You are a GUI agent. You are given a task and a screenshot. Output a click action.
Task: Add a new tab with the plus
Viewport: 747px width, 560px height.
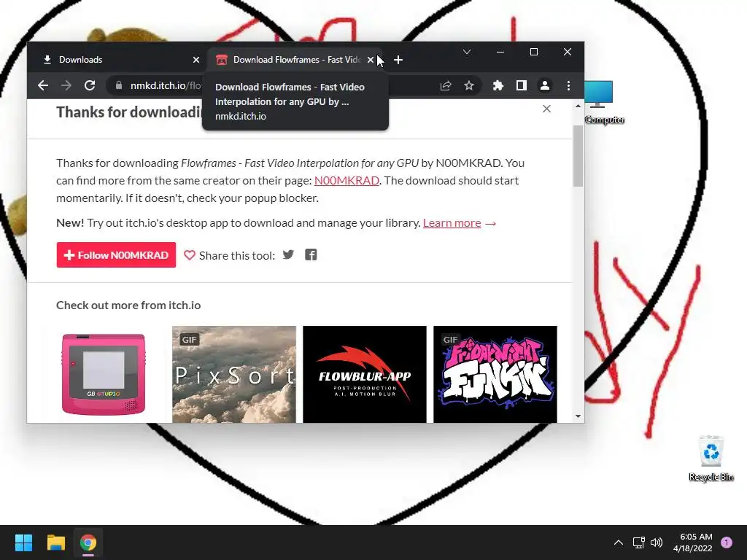coord(398,60)
